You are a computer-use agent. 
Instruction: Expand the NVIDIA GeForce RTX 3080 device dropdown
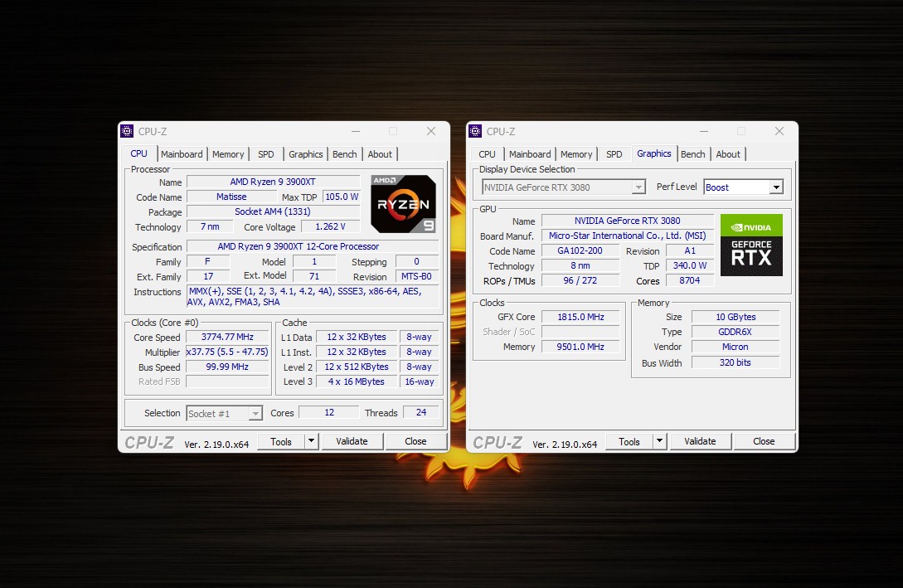638,187
